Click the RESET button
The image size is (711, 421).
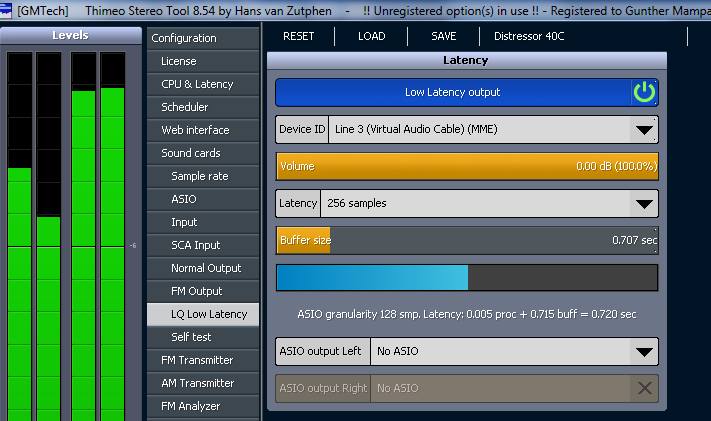pos(298,36)
